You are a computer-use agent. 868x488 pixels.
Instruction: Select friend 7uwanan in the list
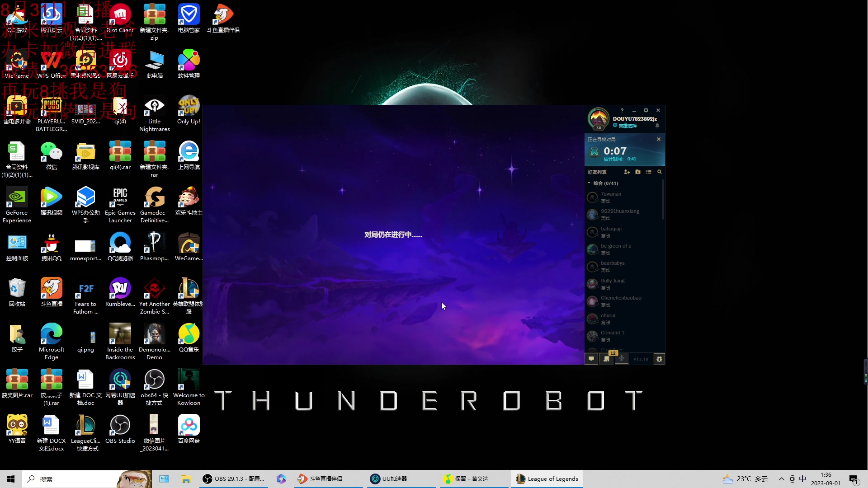click(x=624, y=197)
